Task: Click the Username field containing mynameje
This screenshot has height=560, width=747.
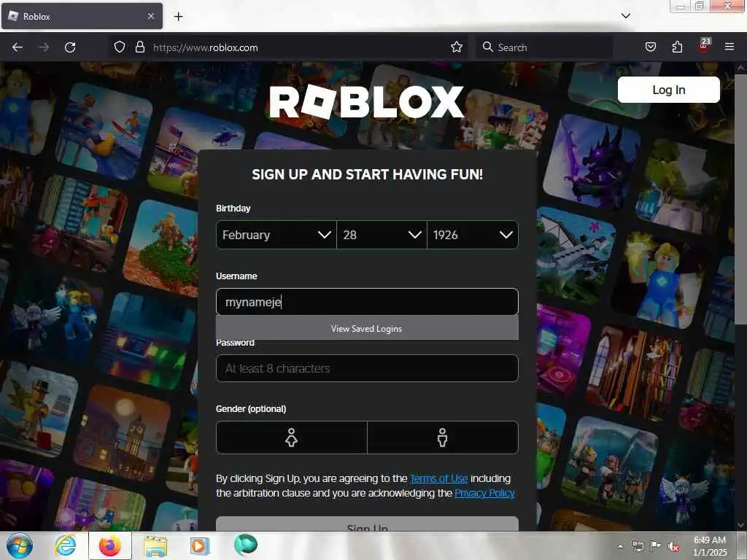Action: pyautogui.click(x=367, y=302)
